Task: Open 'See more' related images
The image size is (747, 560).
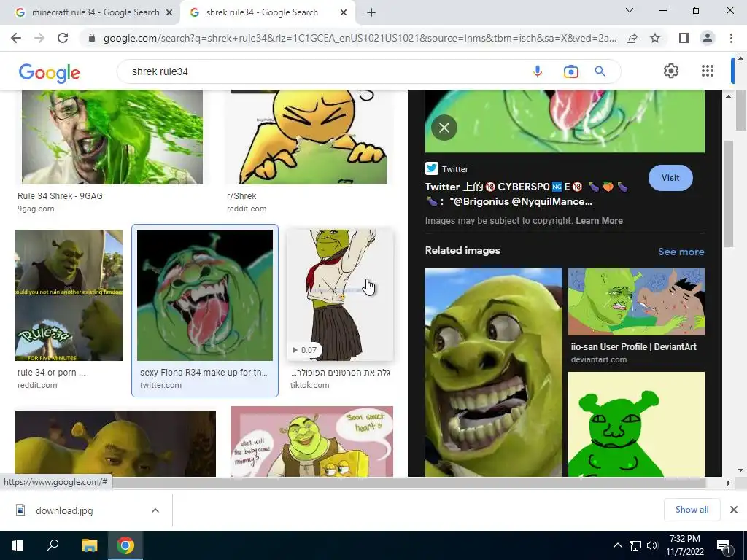Action: point(681,252)
